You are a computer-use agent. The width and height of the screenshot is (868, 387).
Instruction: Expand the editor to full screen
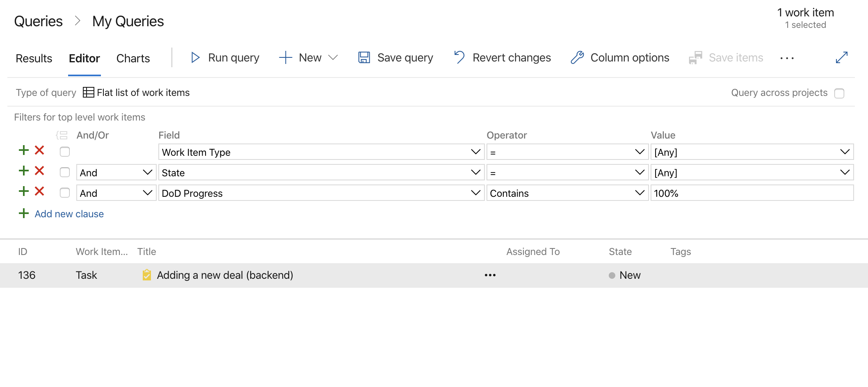coord(841,58)
